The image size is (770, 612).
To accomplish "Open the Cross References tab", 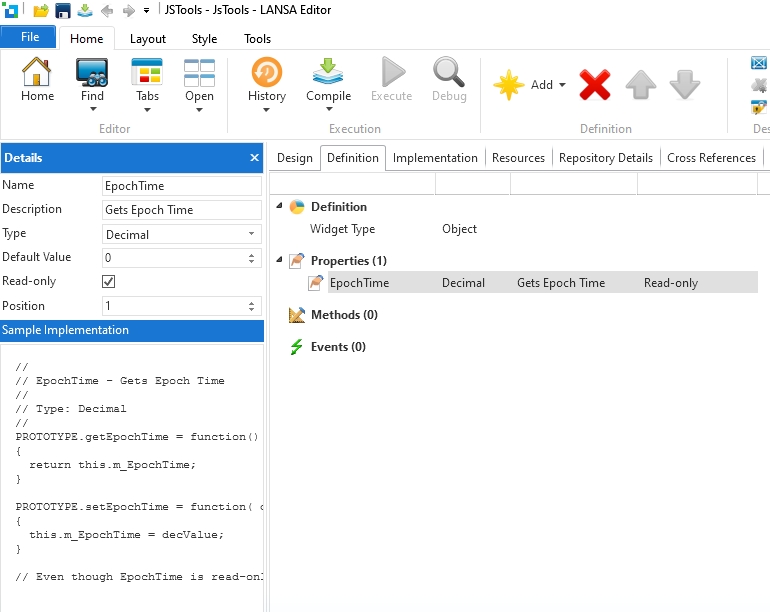I will point(711,158).
